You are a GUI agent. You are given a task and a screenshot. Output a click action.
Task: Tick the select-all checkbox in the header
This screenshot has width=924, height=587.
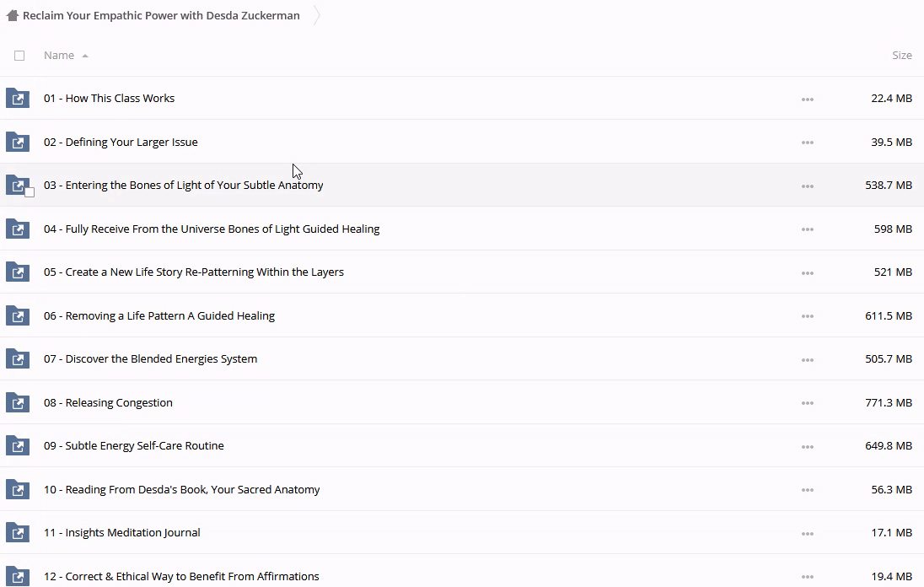pos(19,56)
